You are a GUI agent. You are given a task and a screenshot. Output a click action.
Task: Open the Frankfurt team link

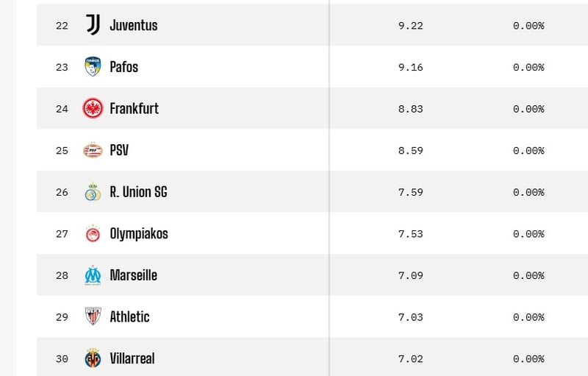[x=134, y=108]
